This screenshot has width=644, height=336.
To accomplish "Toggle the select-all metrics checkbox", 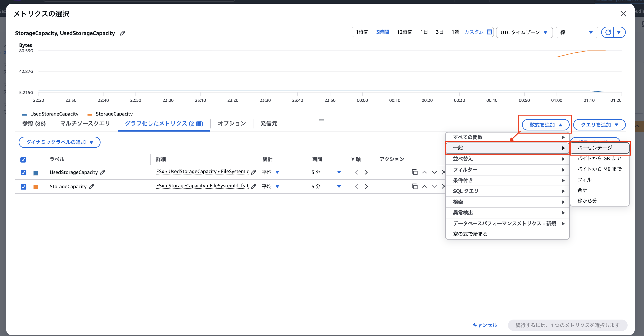I will click(23, 160).
